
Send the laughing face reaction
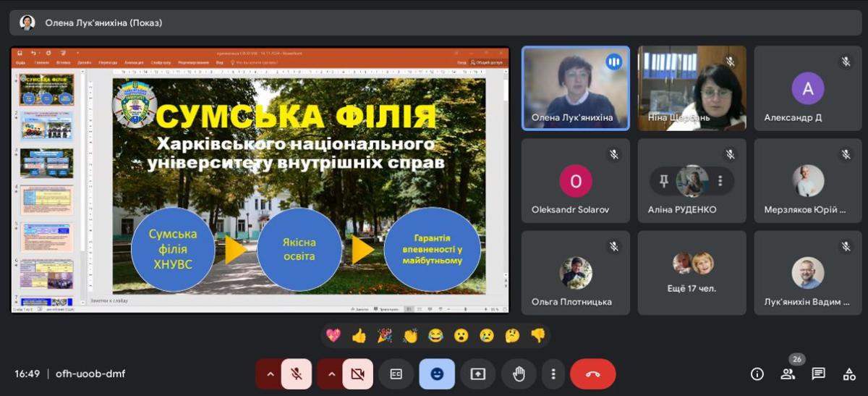435,335
